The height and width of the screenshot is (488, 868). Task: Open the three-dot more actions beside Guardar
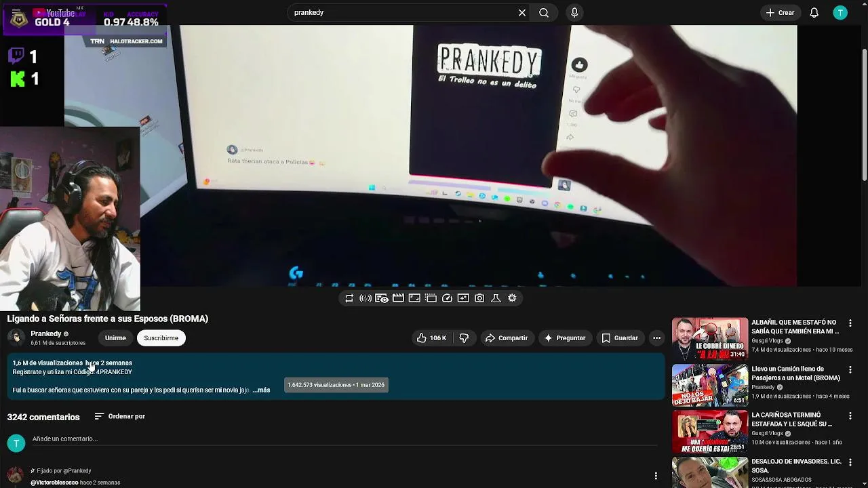656,338
